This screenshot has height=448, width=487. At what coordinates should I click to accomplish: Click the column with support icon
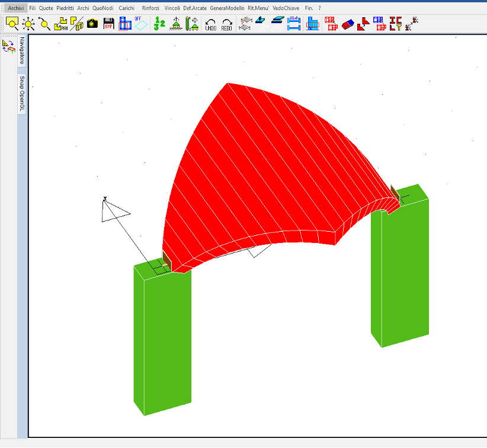point(192,24)
